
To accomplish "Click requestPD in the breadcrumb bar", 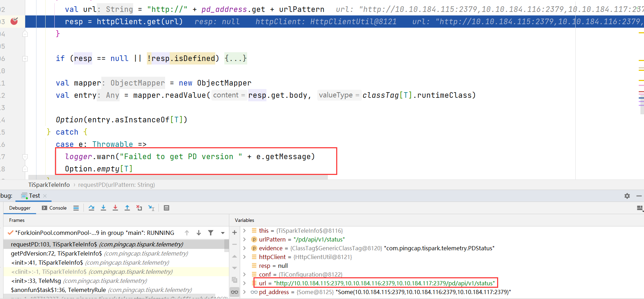I will (116, 185).
